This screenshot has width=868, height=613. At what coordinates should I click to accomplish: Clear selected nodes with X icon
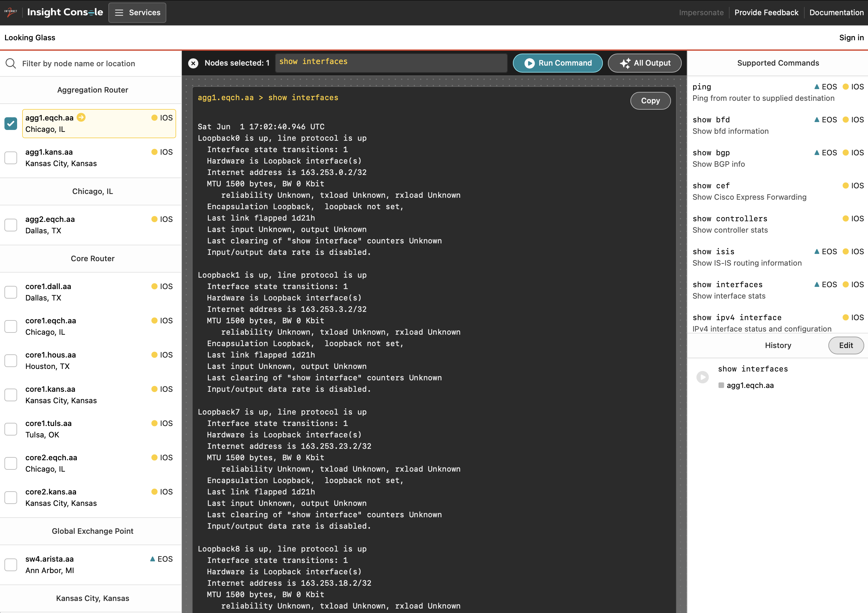coord(193,63)
